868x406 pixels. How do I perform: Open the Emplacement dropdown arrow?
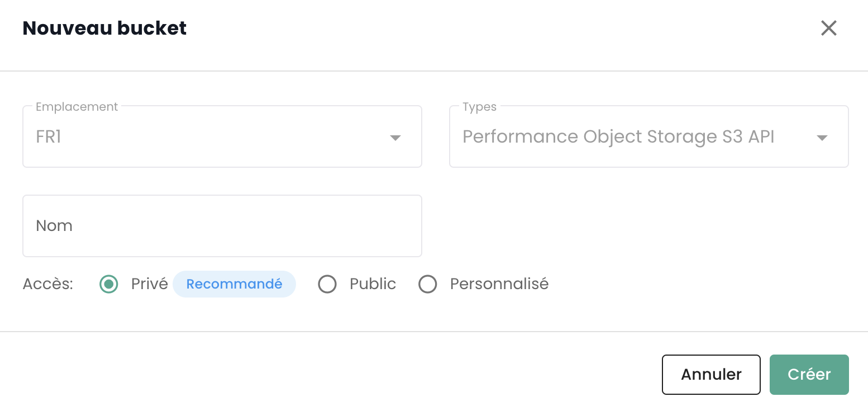point(395,138)
